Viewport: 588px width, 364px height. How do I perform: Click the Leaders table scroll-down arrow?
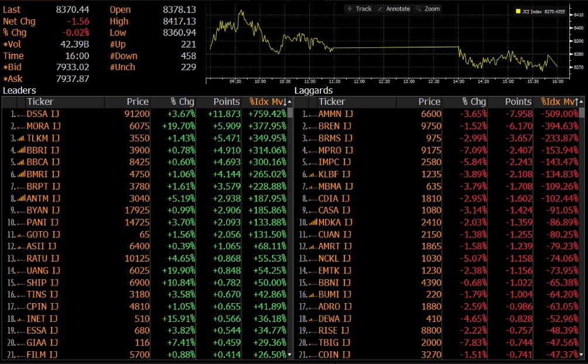pyautogui.click(x=290, y=355)
